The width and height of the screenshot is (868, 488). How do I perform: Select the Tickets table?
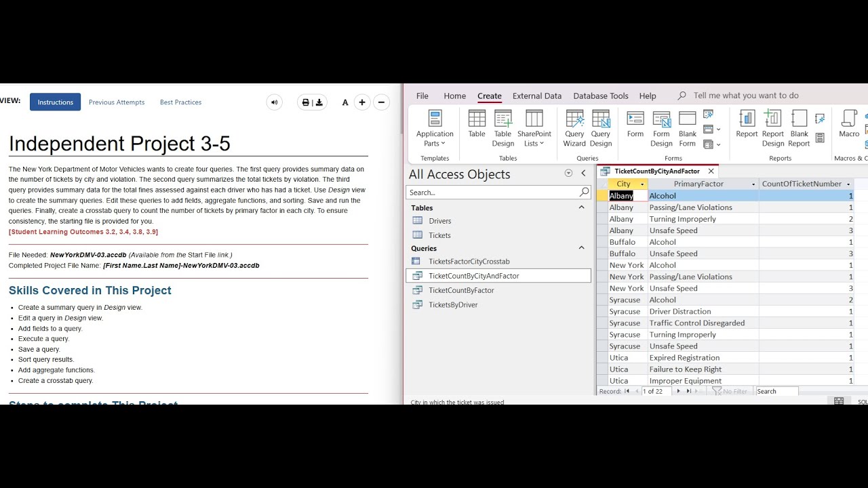[498, 235]
